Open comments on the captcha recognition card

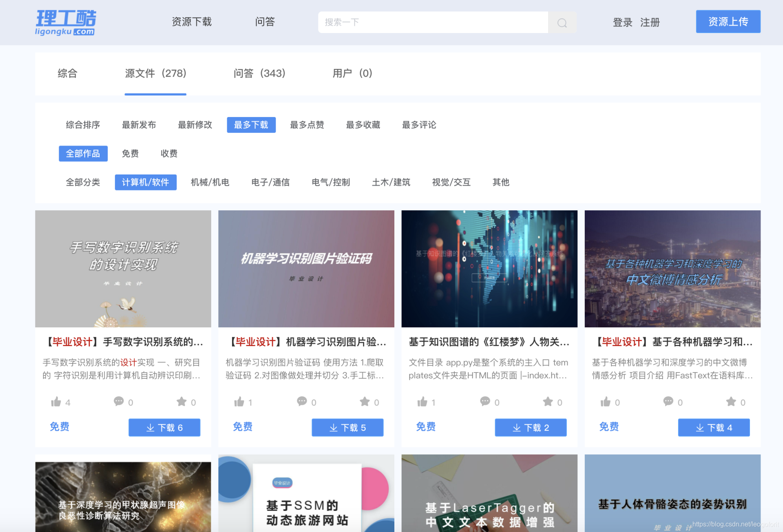[x=302, y=402]
